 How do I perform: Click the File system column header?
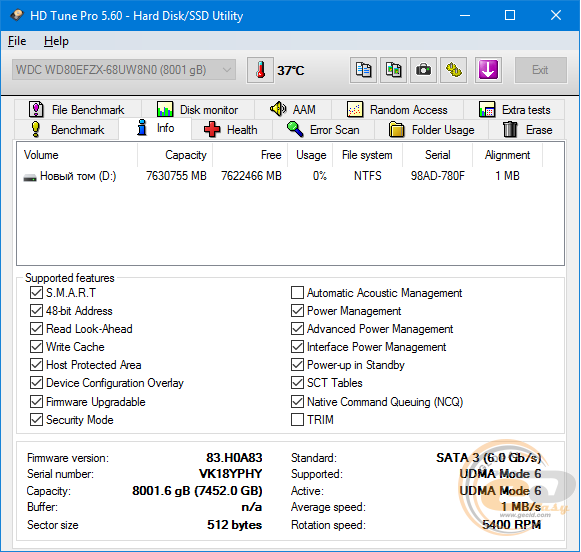(368, 155)
